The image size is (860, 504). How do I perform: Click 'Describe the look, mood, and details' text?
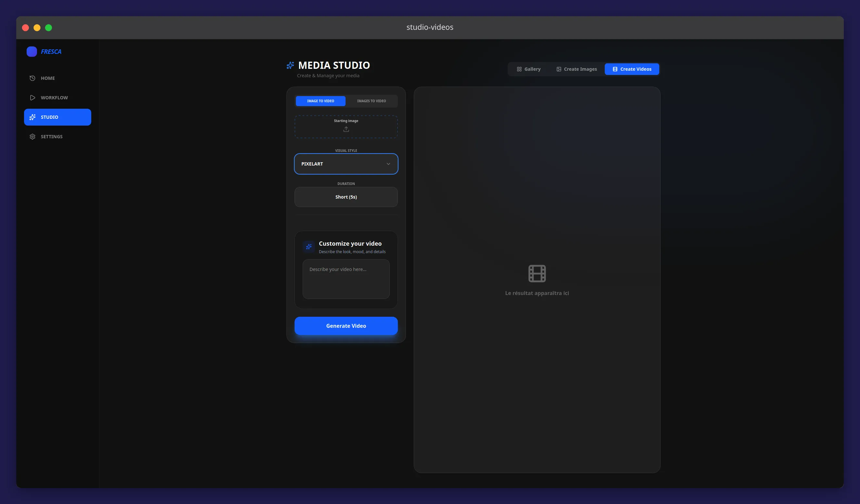(352, 252)
